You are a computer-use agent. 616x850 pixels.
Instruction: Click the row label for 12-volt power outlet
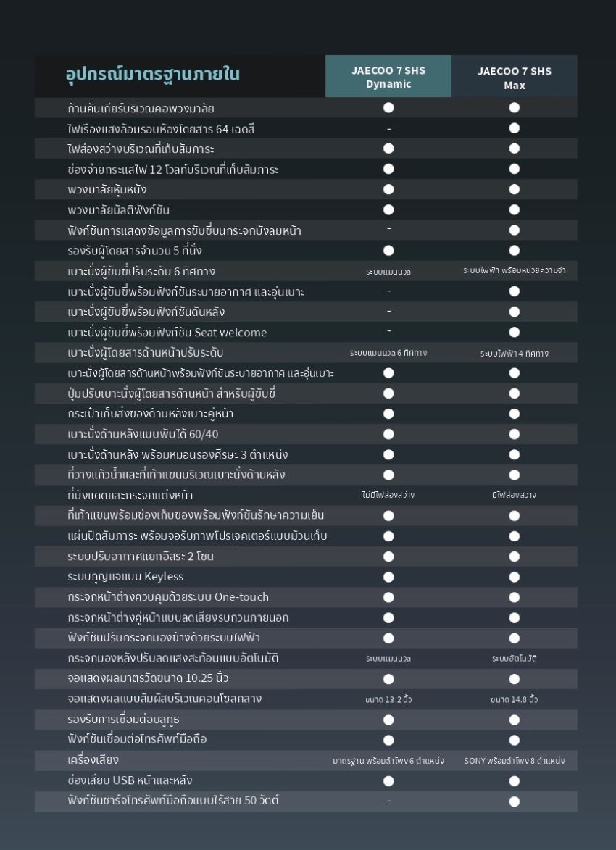(172, 170)
